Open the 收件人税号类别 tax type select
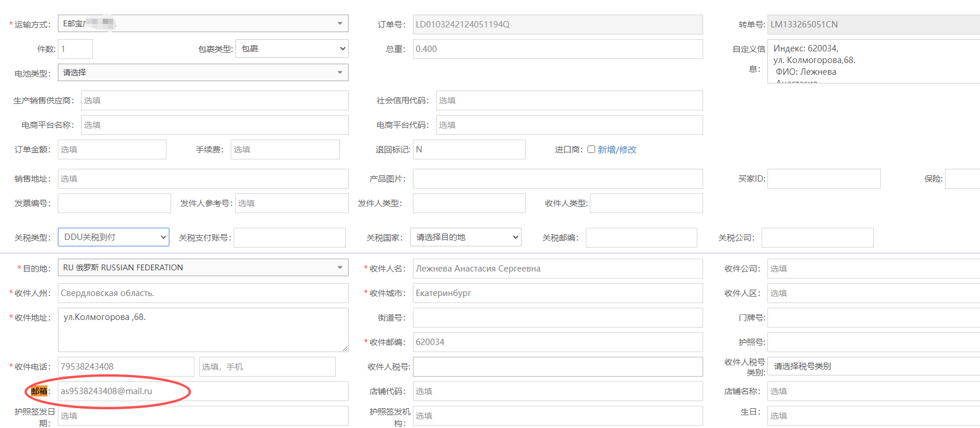The width and height of the screenshot is (980, 428). pos(873,367)
